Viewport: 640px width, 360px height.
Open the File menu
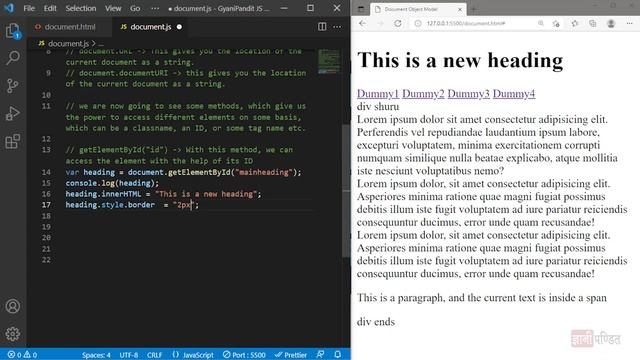pos(29,8)
